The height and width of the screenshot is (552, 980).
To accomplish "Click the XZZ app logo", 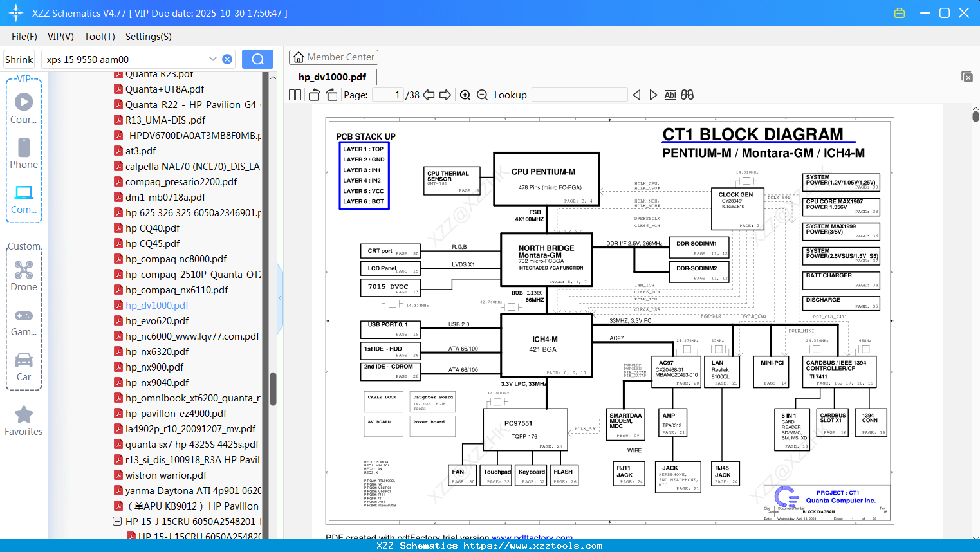I will pos(16,13).
